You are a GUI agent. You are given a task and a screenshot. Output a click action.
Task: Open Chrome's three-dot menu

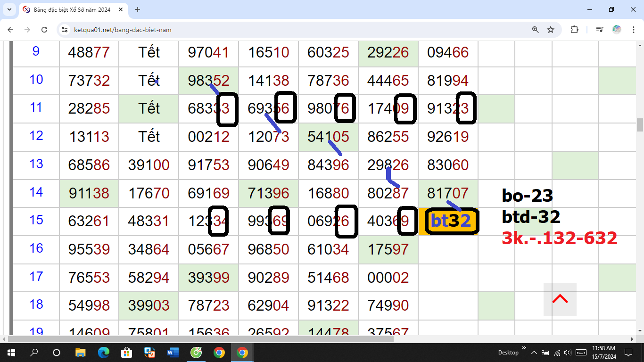coord(632,30)
